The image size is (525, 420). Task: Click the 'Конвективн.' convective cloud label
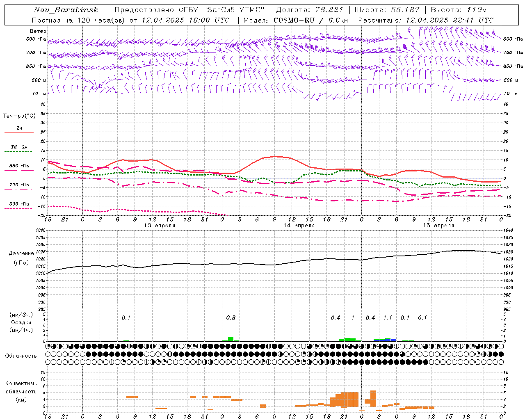[21, 383]
